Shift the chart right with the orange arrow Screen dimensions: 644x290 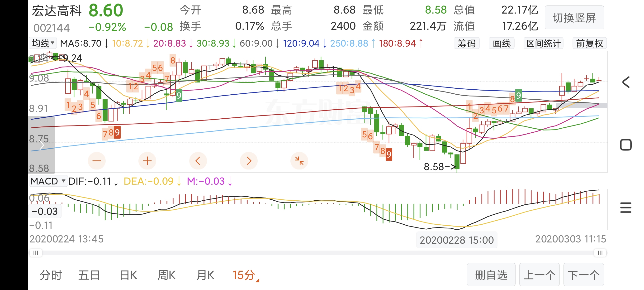click(248, 161)
